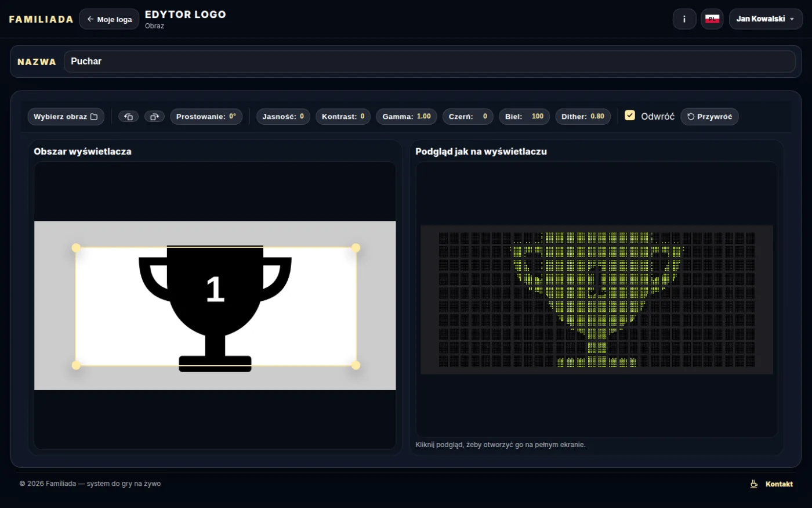This screenshot has width=812, height=508.
Task: Rotate the image clockwise
Action: 154,117
